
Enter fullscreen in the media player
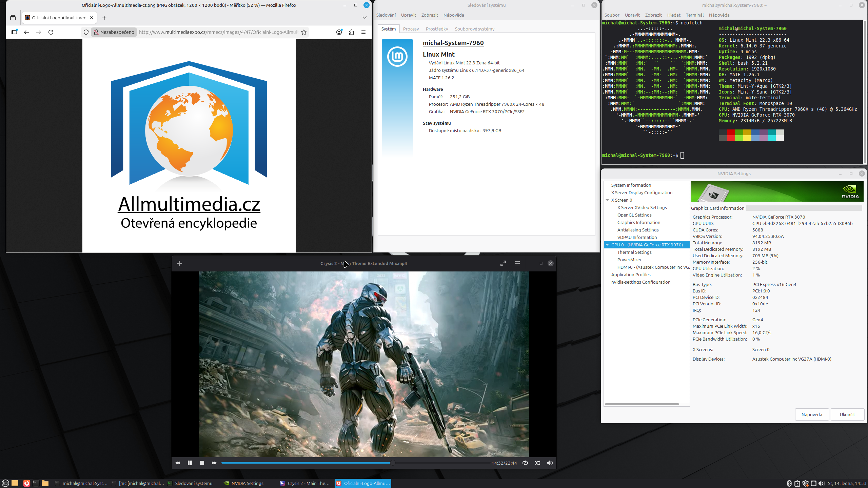(x=503, y=263)
